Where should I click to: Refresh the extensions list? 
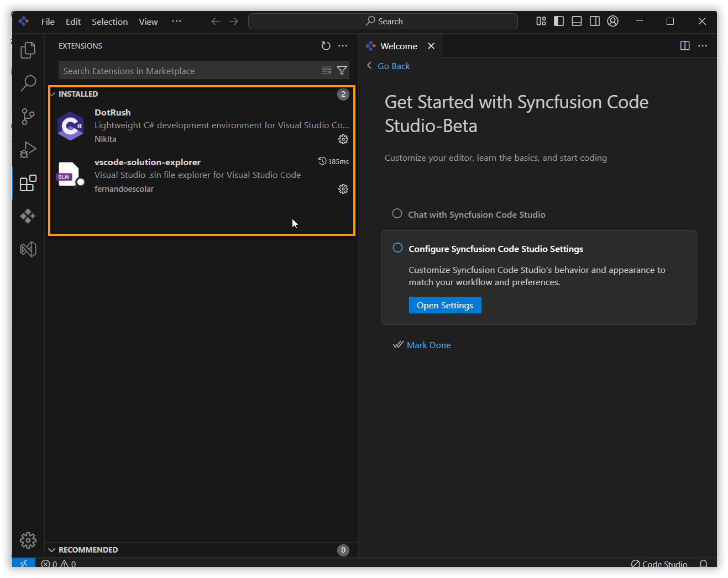pyautogui.click(x=326, y=46)
